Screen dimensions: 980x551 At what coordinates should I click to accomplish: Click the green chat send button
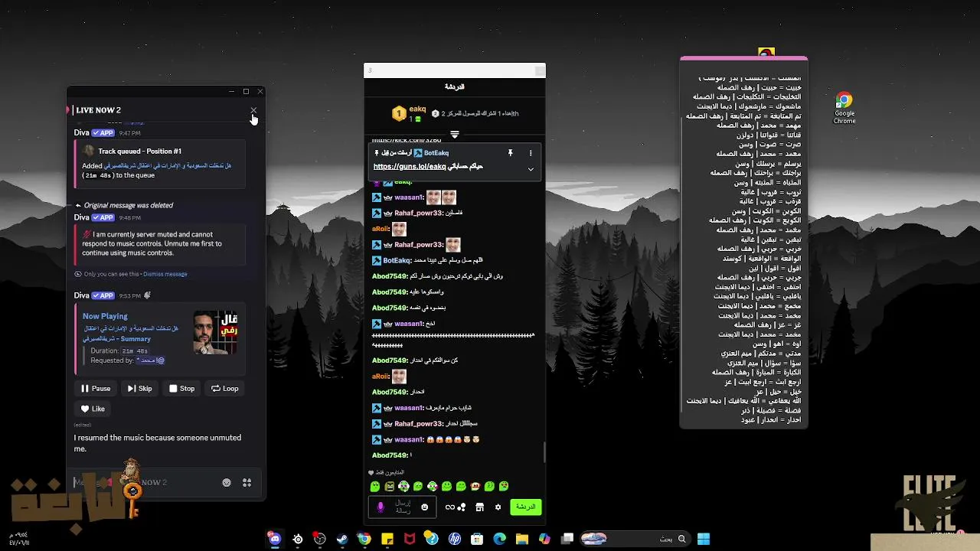[525, 507]
